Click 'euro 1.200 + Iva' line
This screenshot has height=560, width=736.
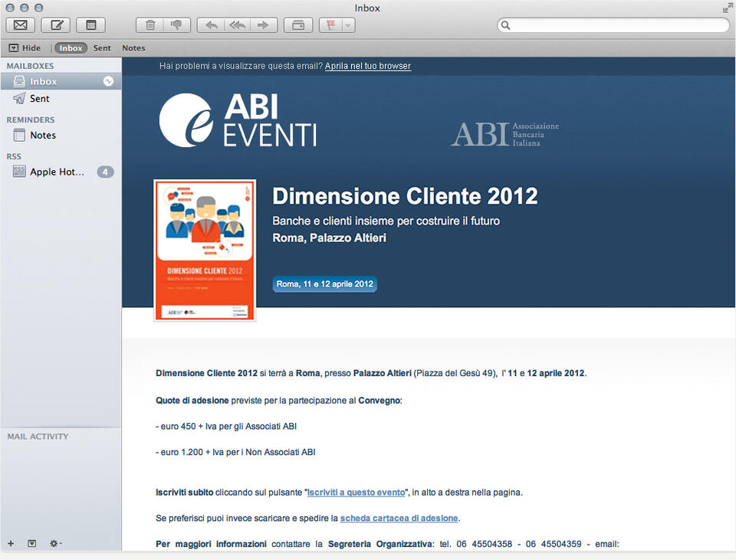[235, 452]
